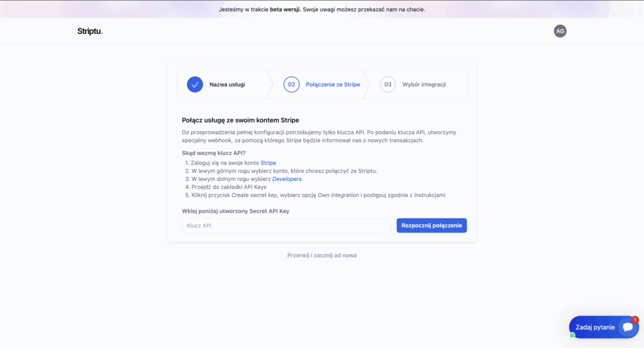Click the Striptu logo
The height and width of the screenshot is (348, 644).
pos(90,31)
